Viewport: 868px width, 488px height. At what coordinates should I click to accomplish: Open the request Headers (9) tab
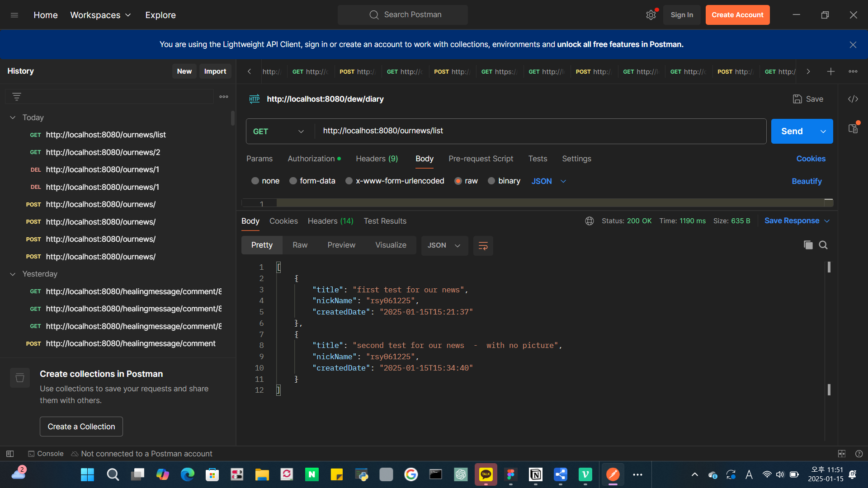[x=377, y=159]
